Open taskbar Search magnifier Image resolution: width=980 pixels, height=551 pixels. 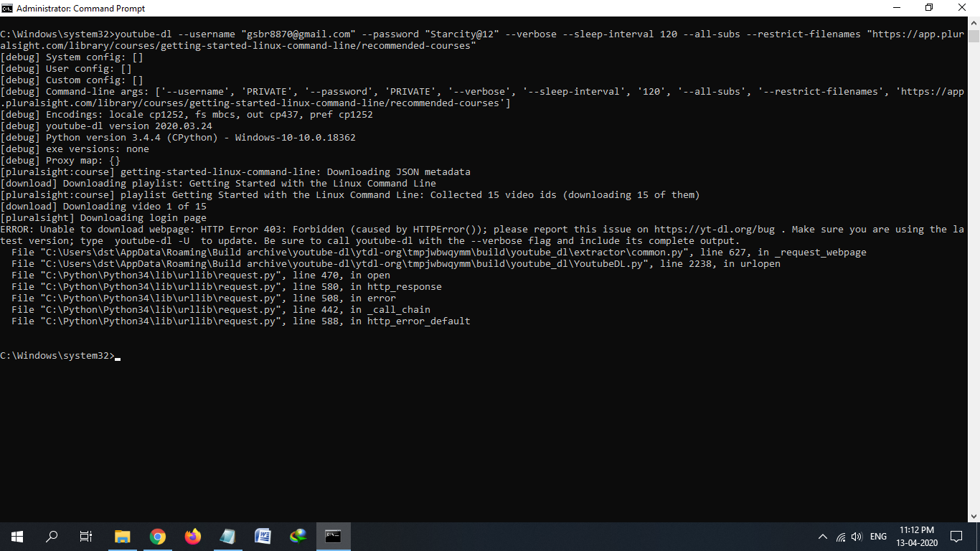click(x=52, y=536)
